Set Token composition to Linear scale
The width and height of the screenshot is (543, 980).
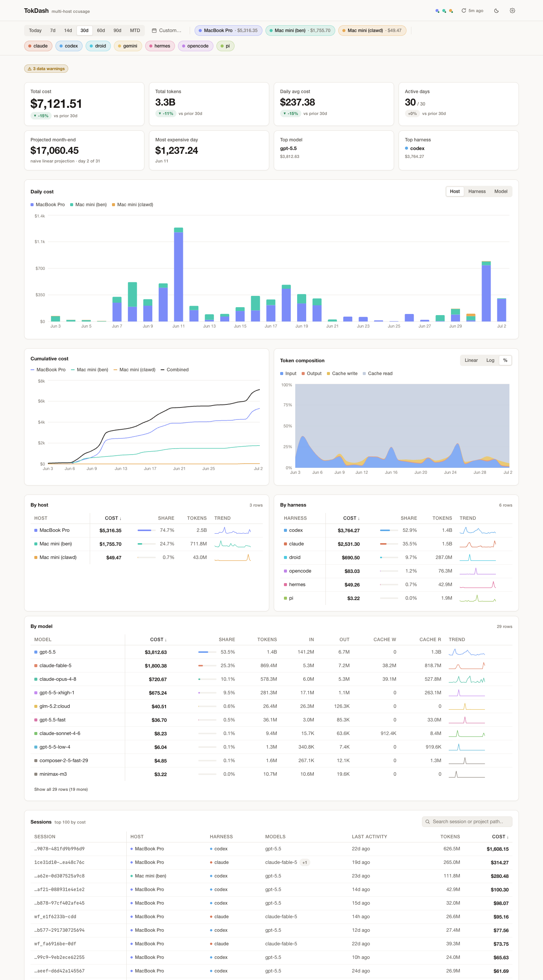tap(471, 360)
